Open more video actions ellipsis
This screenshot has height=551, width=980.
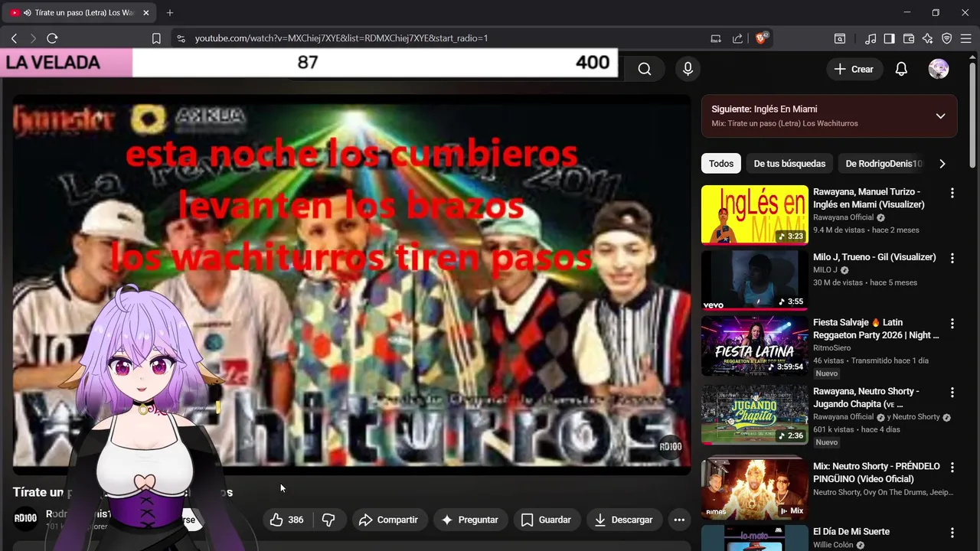pyautogui.click(x=679, y=520)
